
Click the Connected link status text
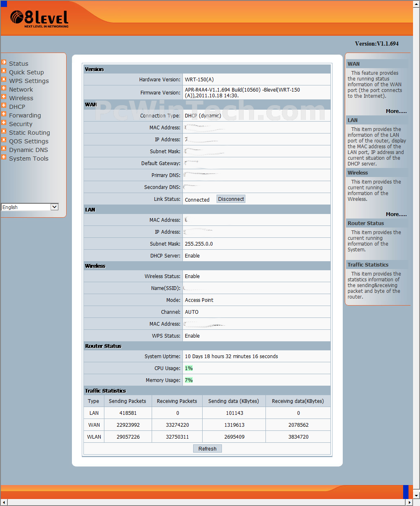[x=197, y=200]
